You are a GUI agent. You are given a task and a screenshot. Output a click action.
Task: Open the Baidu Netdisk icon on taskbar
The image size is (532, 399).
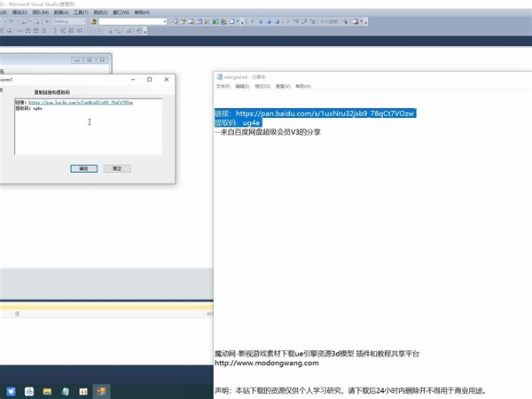[29, 392]
